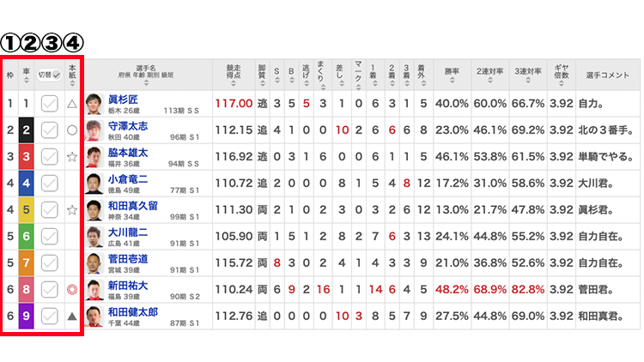Sort by 競走得点 column header arrows
Viewport: 644px width, 362px height.
234,75
